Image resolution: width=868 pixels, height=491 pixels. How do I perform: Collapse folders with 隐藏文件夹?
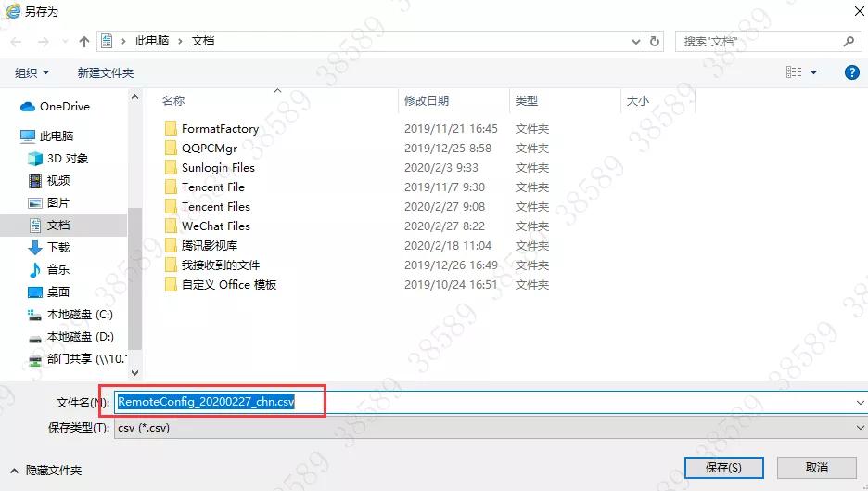tap(46, 471)
